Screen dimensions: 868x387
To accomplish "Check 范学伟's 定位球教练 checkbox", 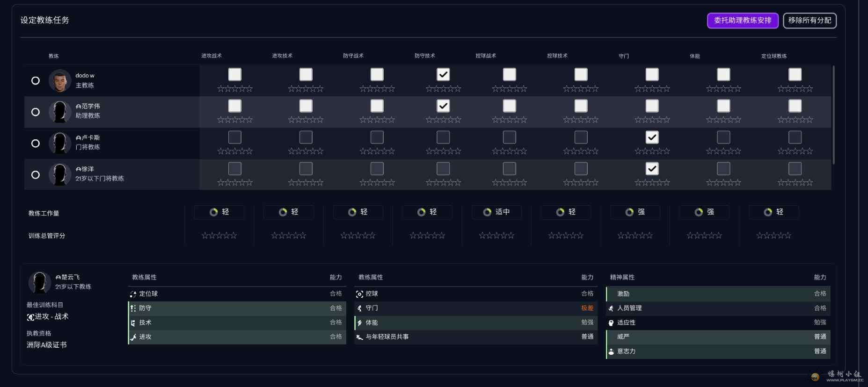I will tap(795, 106).
